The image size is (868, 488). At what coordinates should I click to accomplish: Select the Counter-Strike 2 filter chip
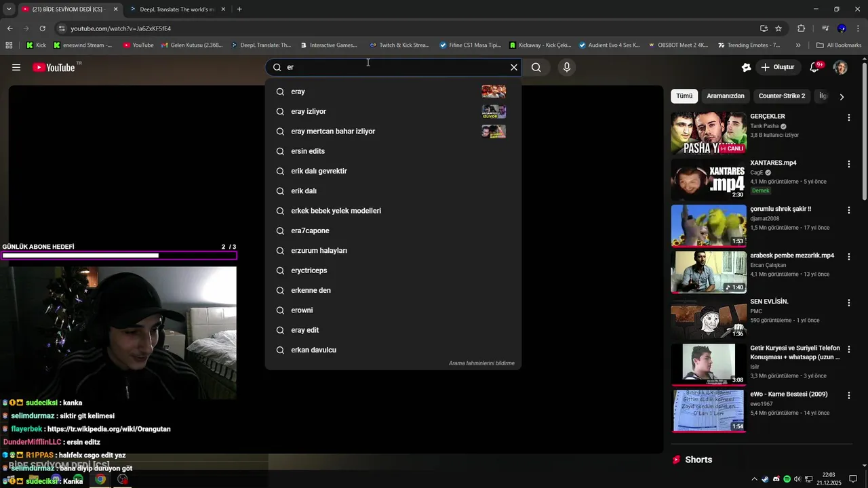[782, 96]
